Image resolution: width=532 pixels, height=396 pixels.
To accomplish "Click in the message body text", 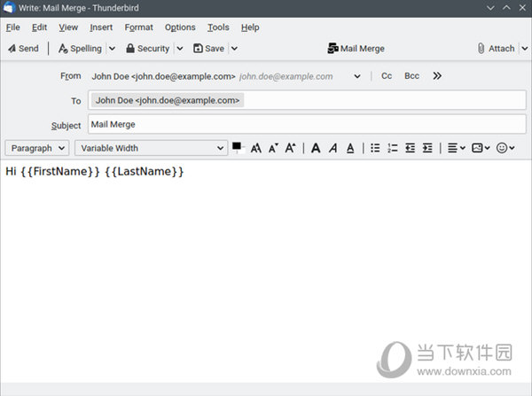I will 95,171.
